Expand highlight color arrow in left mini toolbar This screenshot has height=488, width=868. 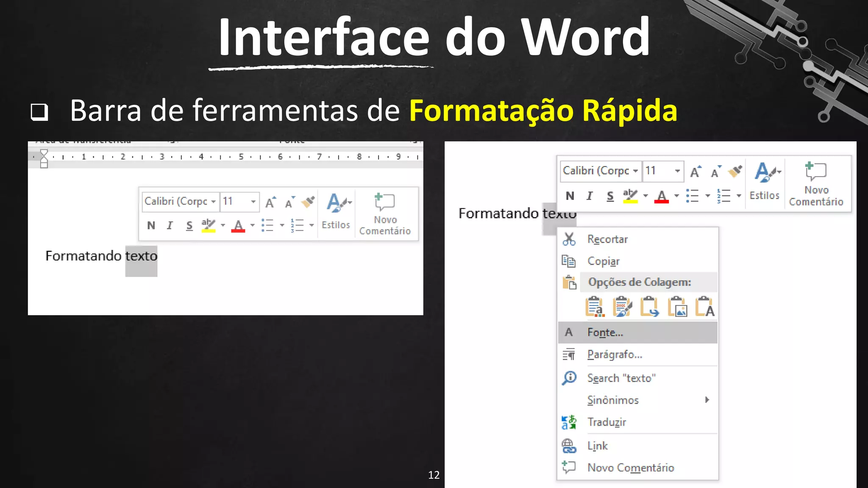(223, 225)
